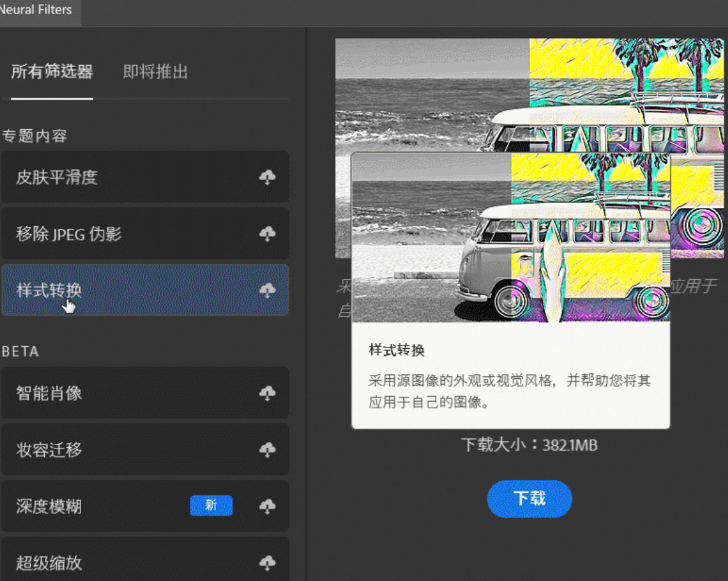The height and width of the screenshot is (581, 728).
Task: Click the 样式转换 tooltip title
Action: [x=397, y=350]
